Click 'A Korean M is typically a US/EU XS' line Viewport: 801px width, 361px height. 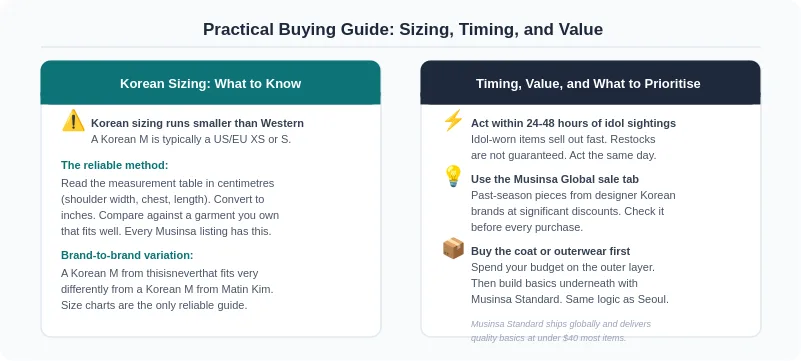[x=191, y=139]
